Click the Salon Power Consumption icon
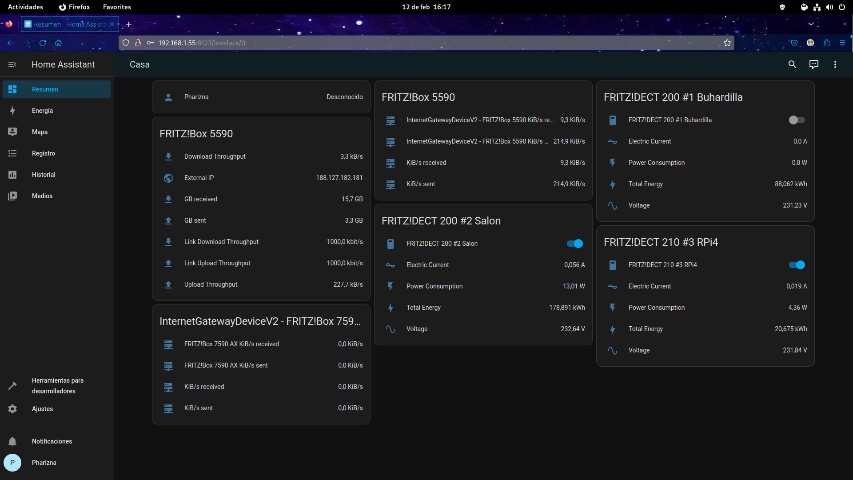 (390, 286)
